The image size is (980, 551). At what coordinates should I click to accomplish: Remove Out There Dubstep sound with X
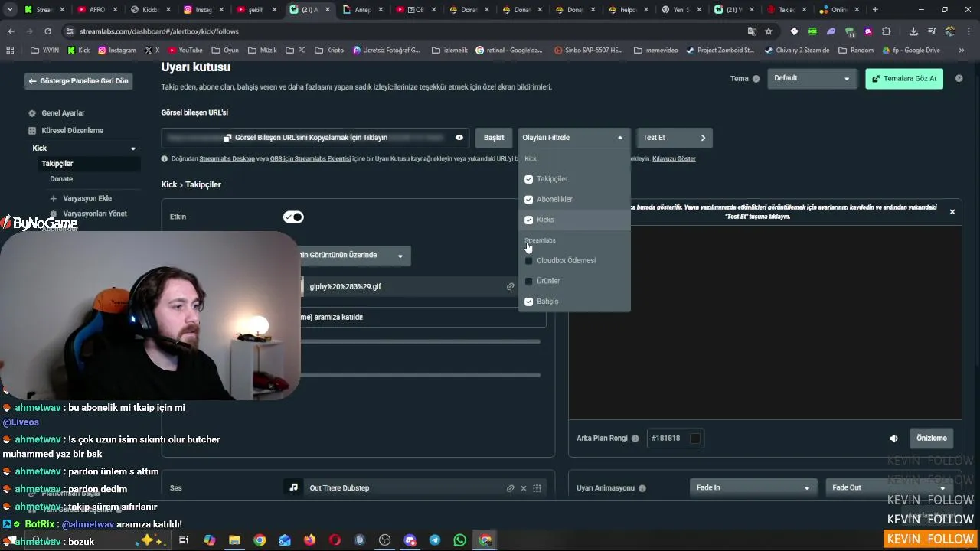524,488
